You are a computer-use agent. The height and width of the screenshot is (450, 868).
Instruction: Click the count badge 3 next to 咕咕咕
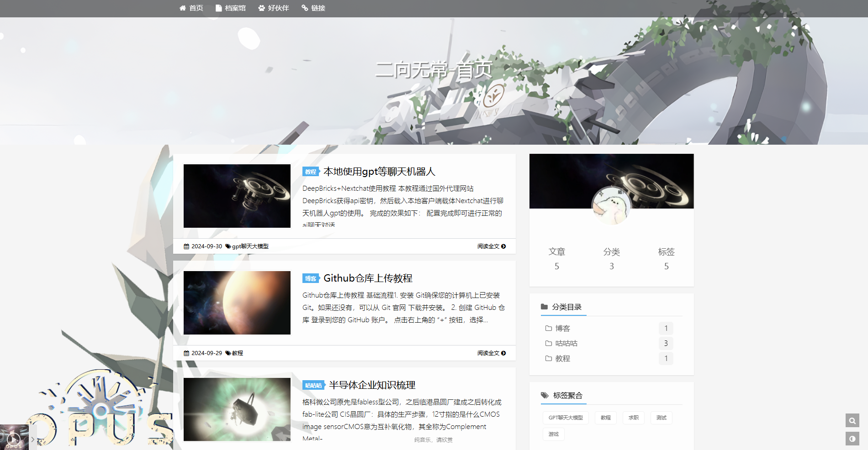pyautogui.click(x=666, y=343)
